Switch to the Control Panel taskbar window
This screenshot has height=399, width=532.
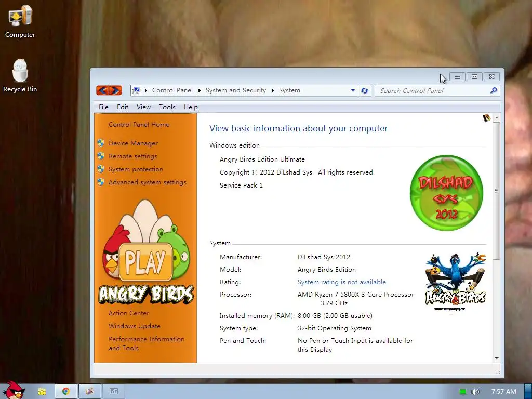89,391
